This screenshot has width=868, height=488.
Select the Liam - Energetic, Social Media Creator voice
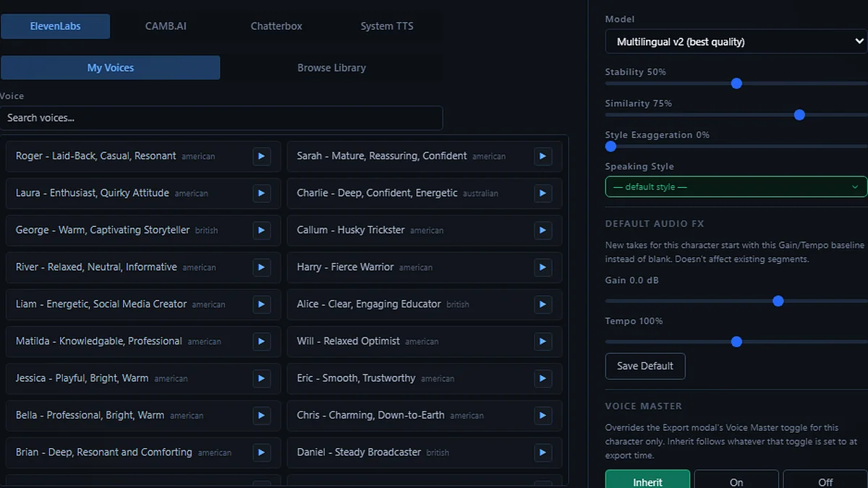[143, 304]
